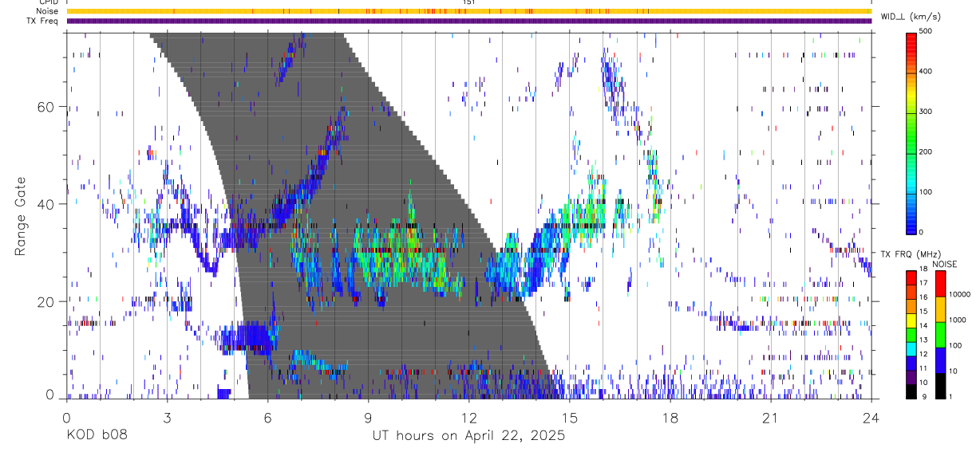The height and width of the screenshot is (452, 980).
Task: Click 'UT hours on April 22, 2025' caption
Action: (x=468, y=436)
